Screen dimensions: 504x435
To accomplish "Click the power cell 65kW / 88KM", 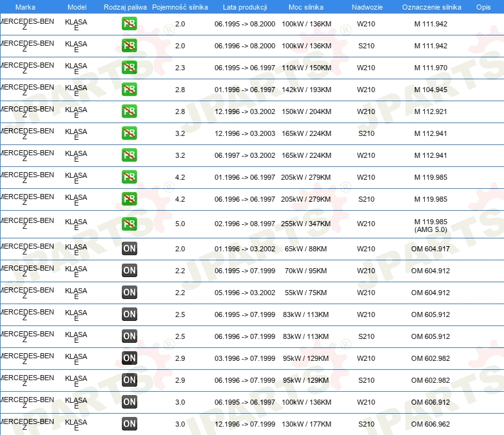I will click(305, 249).
